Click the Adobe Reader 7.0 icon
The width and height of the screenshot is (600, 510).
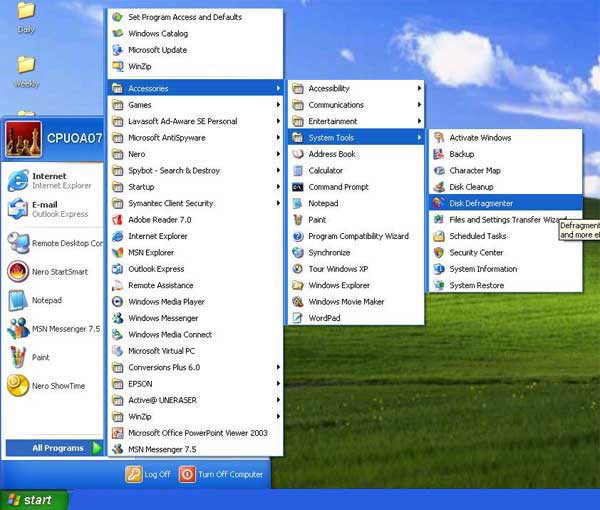click(117, 219)
